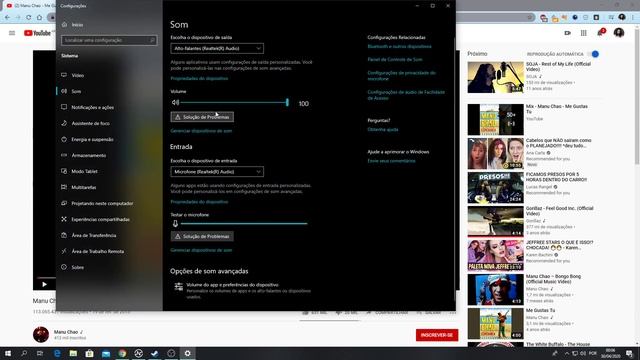Click Chrome home button
The image size is (640, 360).
click(39, 18)
